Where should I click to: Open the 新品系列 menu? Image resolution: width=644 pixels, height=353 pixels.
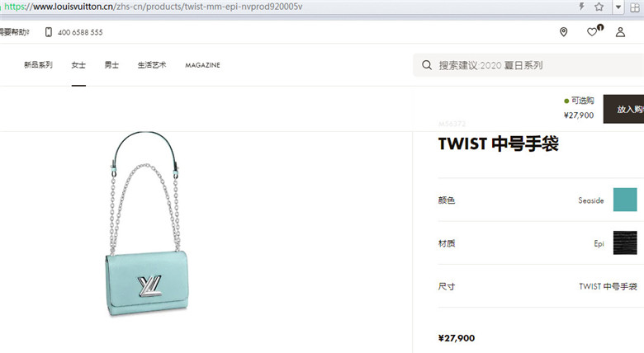click(38, 65)
